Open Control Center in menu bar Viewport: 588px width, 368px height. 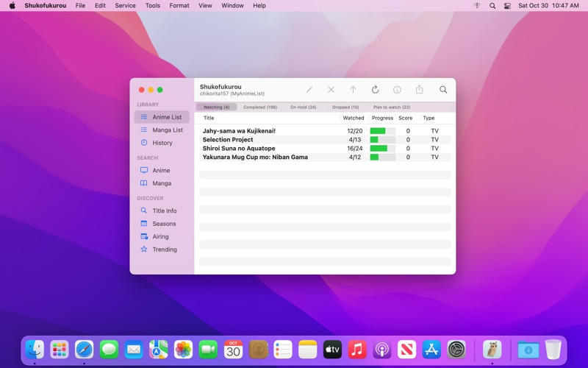pos(507,6)
